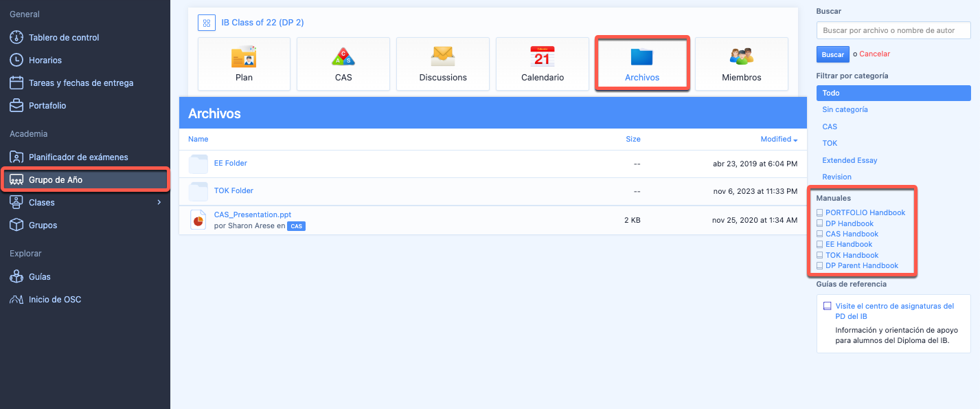The image size is (980, 409).
Task: Open the Miembros tab
Action: pyautogui.click(x=741, y=64)
